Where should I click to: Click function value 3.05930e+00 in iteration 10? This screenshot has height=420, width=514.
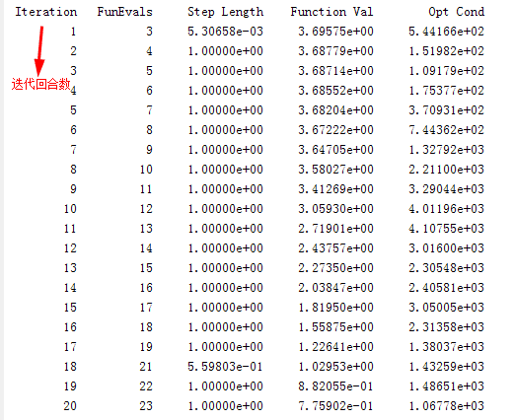(335, 209)
